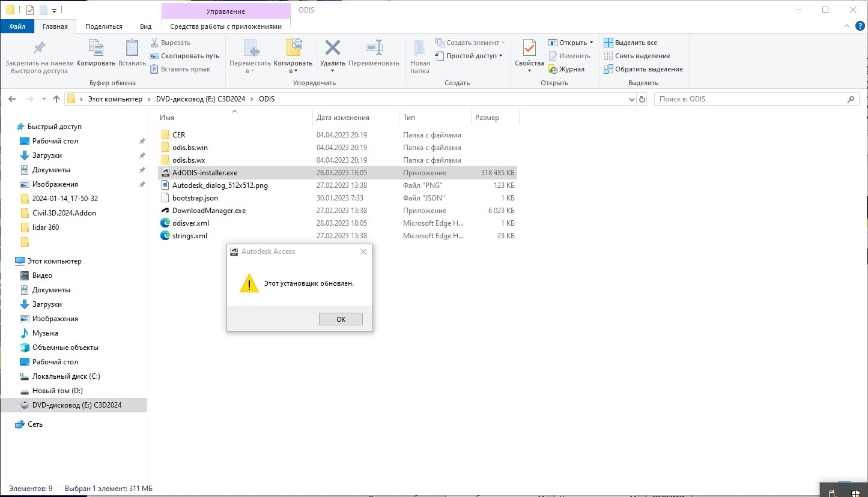The height and width of the screenshot is (497, 868).
Task: Click Вырезать scissors command
Action: pyautogui.click(x=170, y=43)
